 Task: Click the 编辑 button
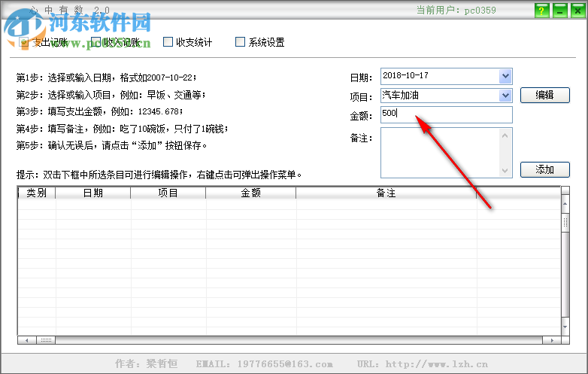pos(545,95)
